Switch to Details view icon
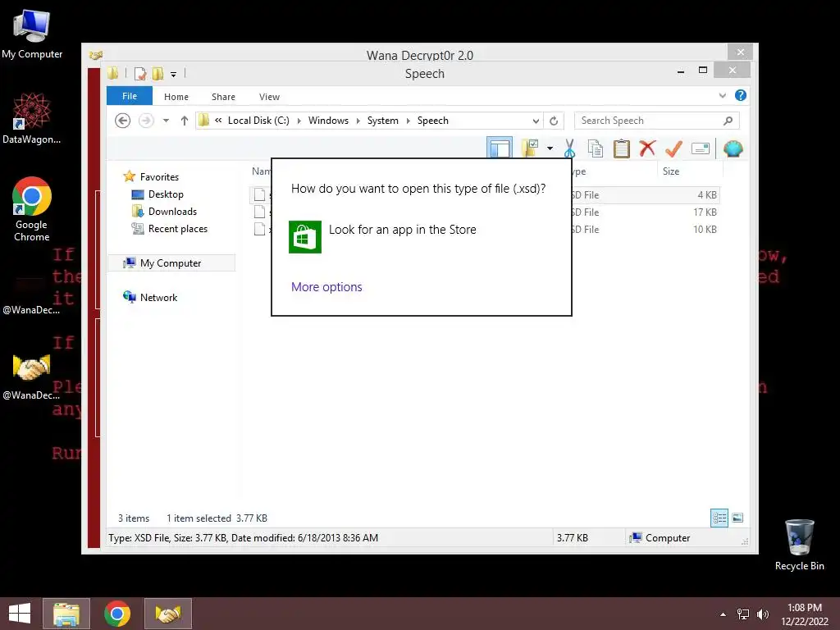 pos(719,518)
